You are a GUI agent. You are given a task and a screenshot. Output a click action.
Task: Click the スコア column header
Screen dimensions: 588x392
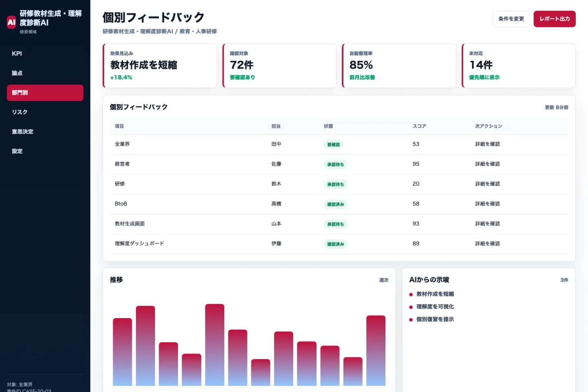coord(419,126)
